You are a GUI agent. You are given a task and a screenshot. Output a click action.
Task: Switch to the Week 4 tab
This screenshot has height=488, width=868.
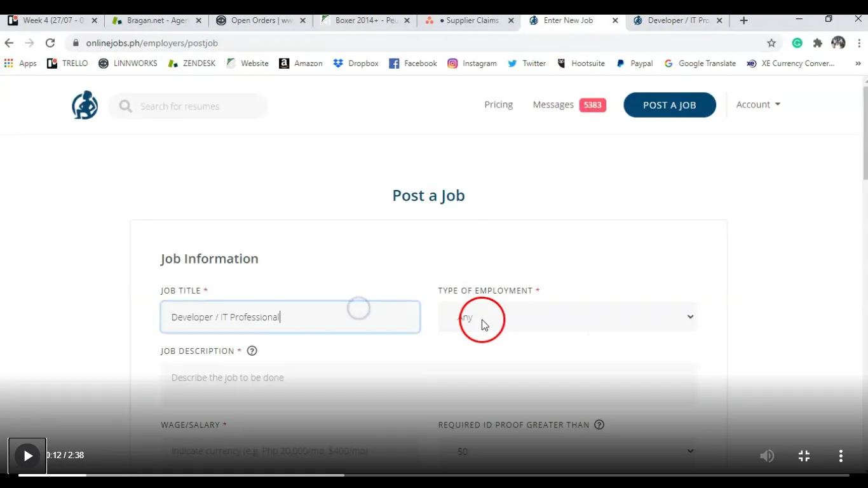click(53, 20)
